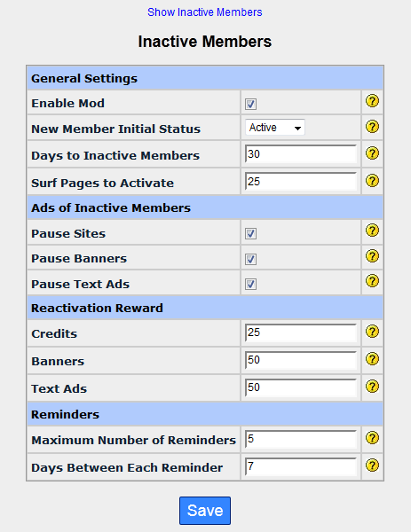Show help for Surf Pages to Activate
Screen dimensions: 411x532
click(372, 181)
